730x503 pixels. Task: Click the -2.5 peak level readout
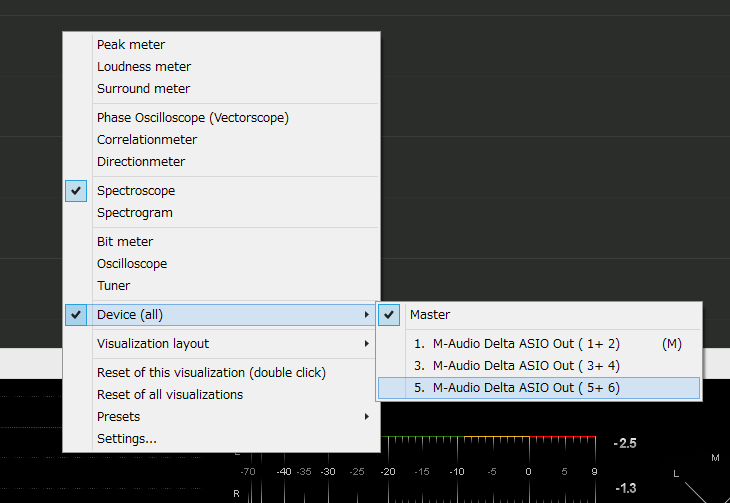625,443
